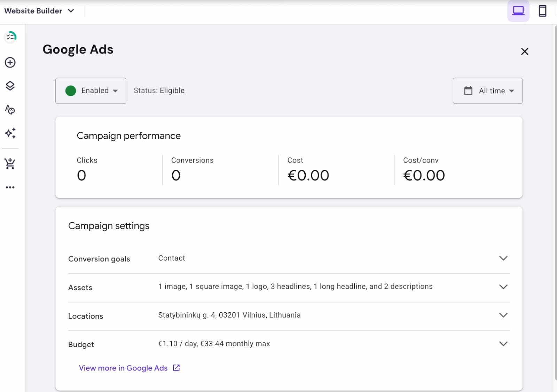
Task: Open the online store cart icon
Action: [10, 163]
